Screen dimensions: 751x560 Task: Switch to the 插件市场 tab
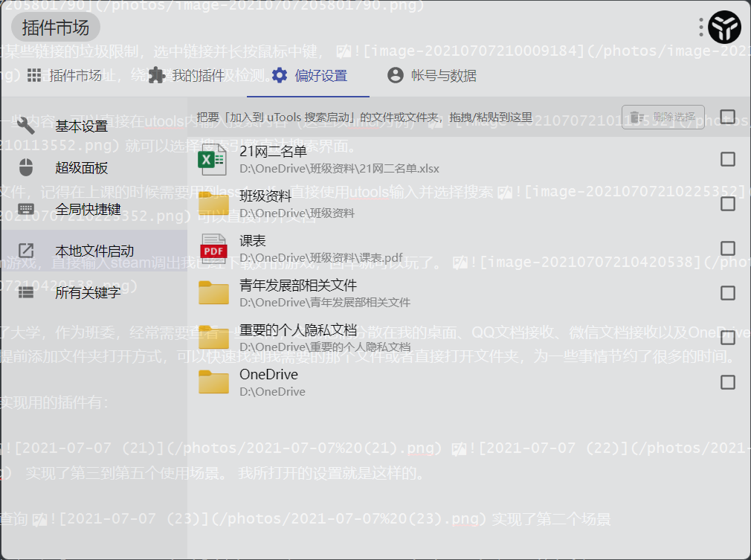click(65, 76)
